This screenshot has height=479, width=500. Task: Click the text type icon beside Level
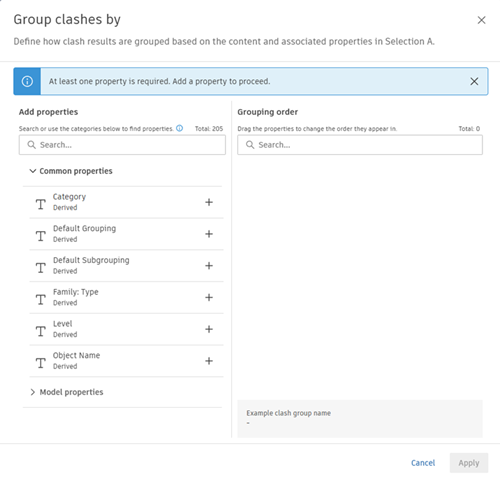click(41, 331)
